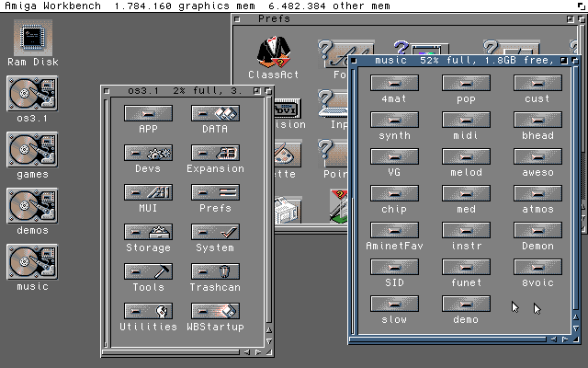The height and width of the screenshot is (368, 588).
Task: Select the music hard drive icon on desktop
Action: (x=32, y=261)
